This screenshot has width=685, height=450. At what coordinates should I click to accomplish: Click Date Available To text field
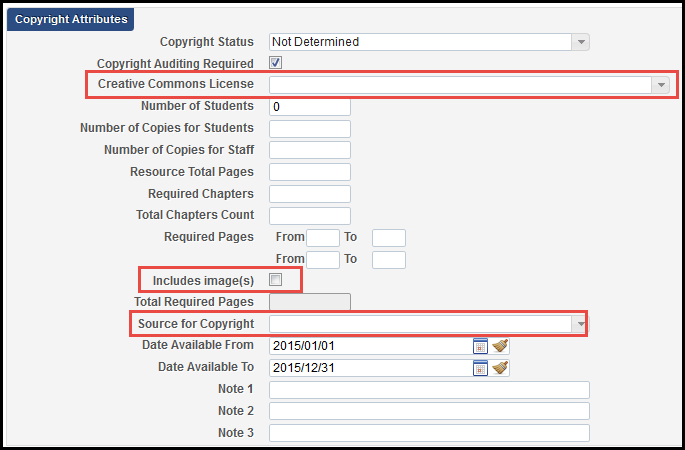(370, 368)
